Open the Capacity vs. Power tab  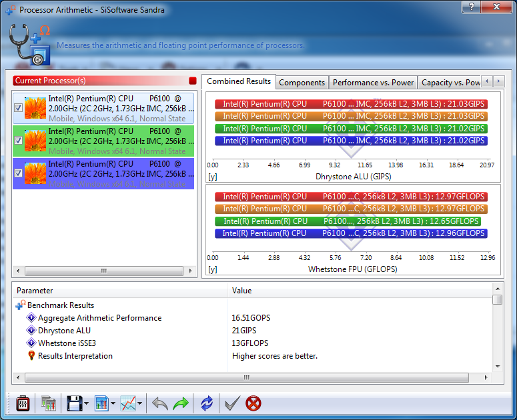[450, 83]
